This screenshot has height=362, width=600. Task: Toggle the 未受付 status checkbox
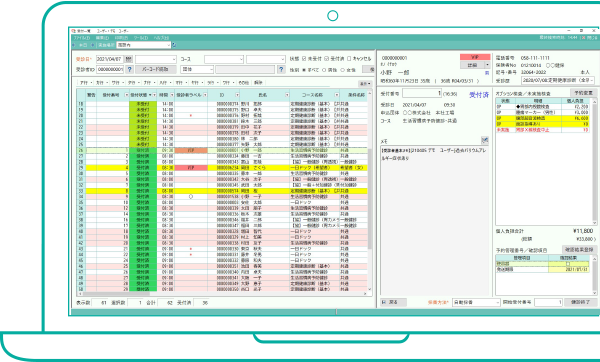coord(304,59)
